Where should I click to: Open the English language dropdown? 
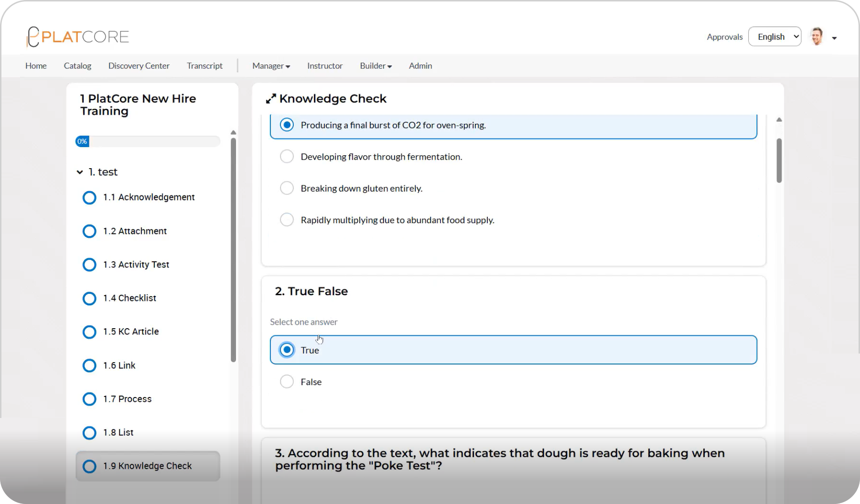coord(774,37)
